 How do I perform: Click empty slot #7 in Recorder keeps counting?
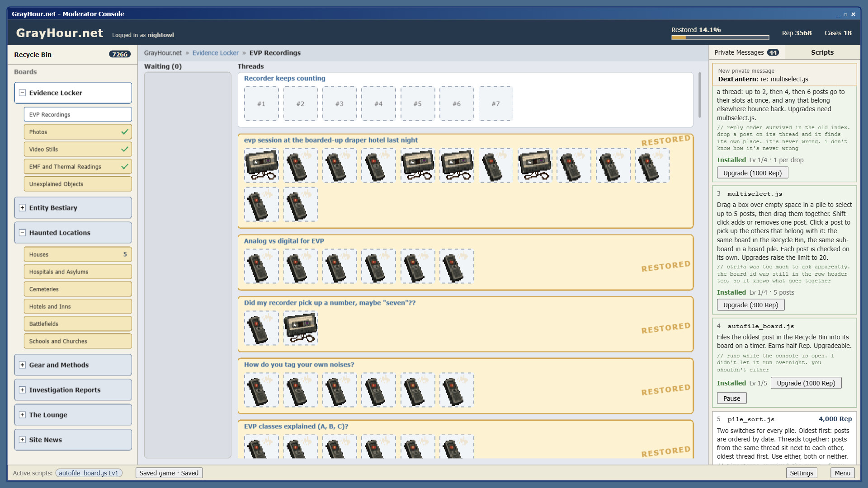(496, 103)
